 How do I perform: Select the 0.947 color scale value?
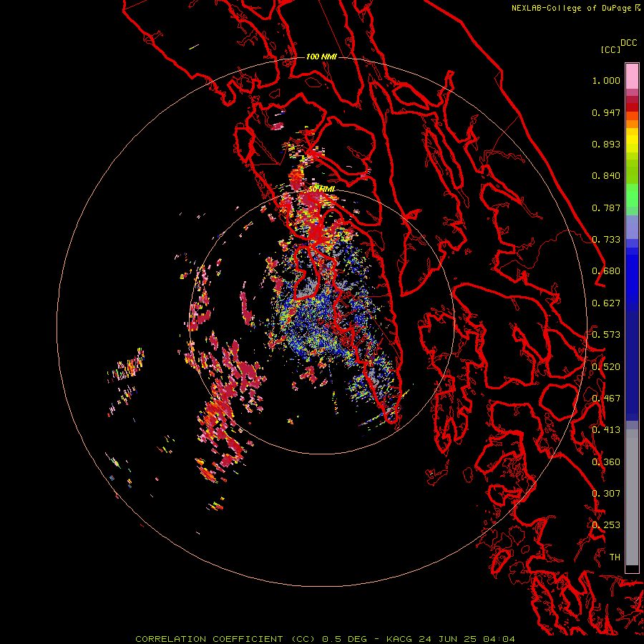tap(606, 112)
